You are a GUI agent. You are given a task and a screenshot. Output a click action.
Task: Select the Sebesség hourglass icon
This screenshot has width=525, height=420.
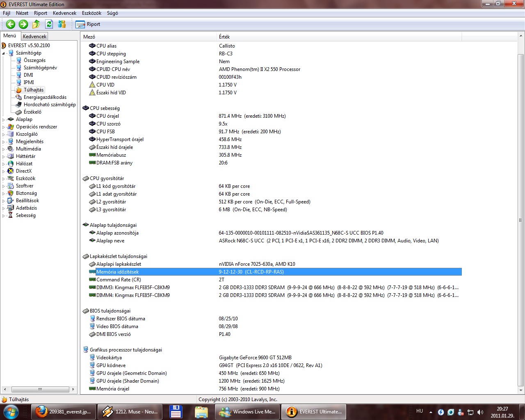pyautogui.click(x=11, y=215)
